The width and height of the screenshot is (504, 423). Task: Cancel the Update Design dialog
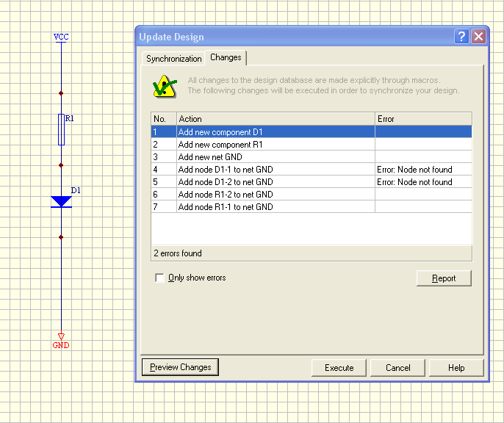tap(397, 368)
